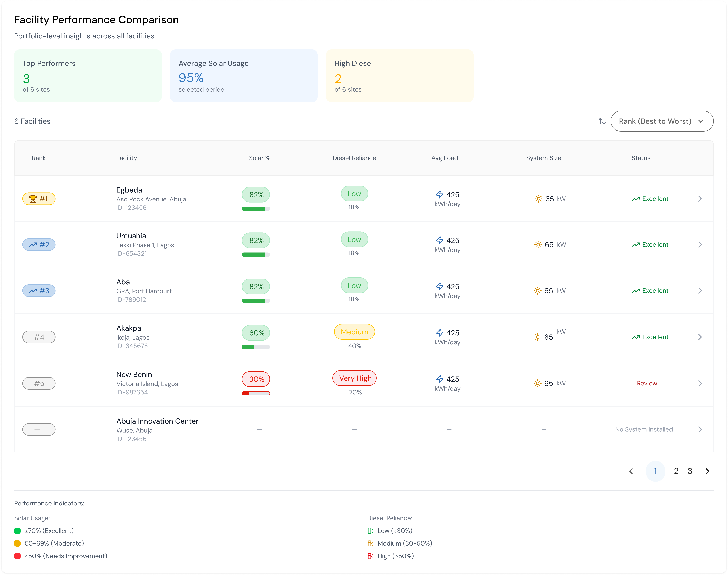Image resolution: width=728 pixels, height=575 pixels.
Task: Click the Medium diesel reliance badge
Action: (x=354, y=332)
